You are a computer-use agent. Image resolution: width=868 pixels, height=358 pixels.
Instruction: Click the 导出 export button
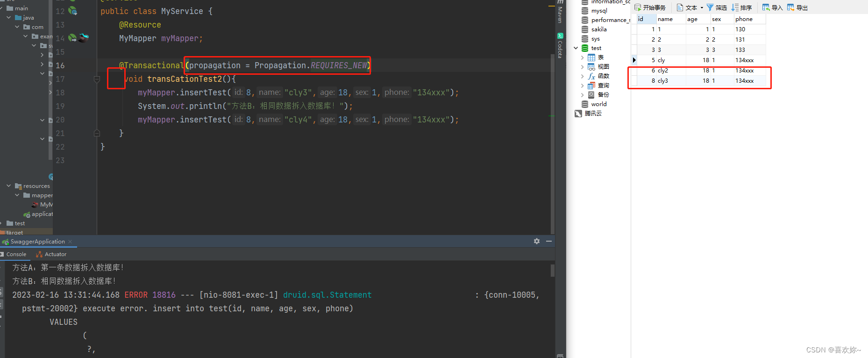tap(797, 7)
